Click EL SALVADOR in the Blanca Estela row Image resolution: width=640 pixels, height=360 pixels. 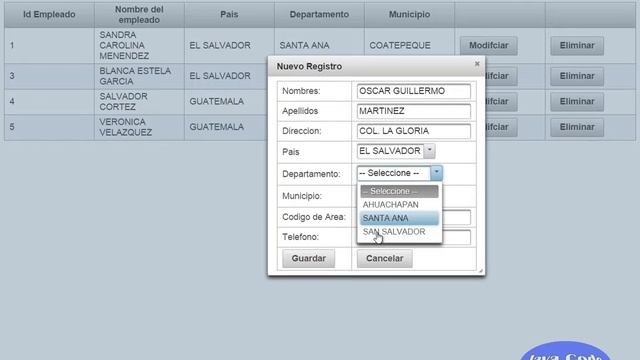pyautogui.click(x=220, y=76)
